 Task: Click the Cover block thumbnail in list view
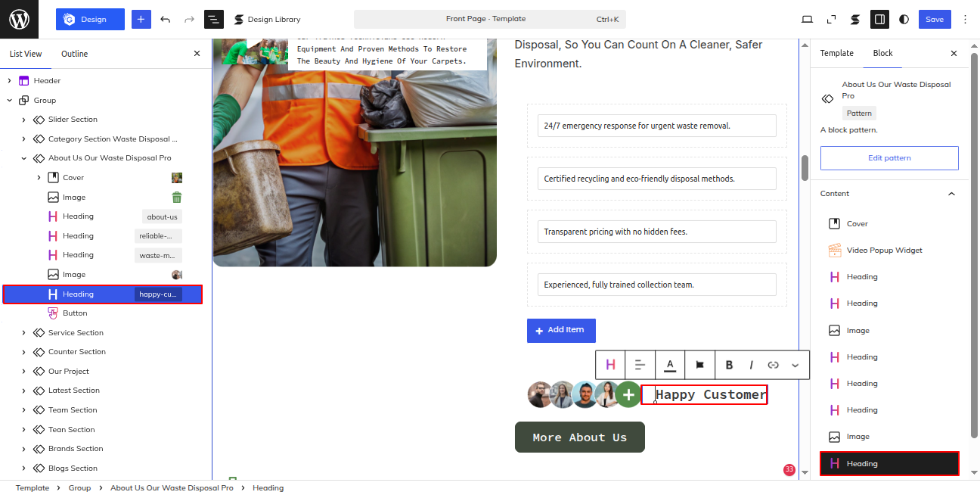click(x=177, y=178)
